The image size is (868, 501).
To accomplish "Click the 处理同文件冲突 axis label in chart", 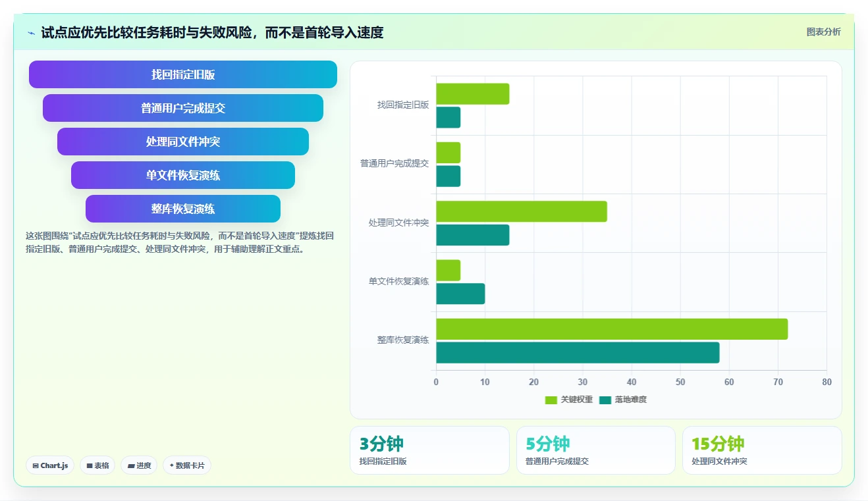I will [x=398, y=223].
